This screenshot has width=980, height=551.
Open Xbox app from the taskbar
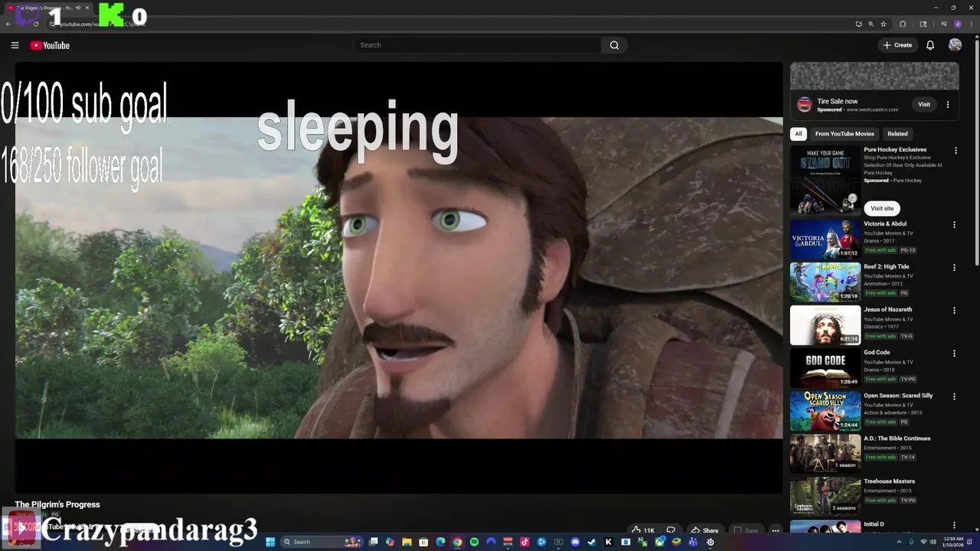(x=659, y=542)
